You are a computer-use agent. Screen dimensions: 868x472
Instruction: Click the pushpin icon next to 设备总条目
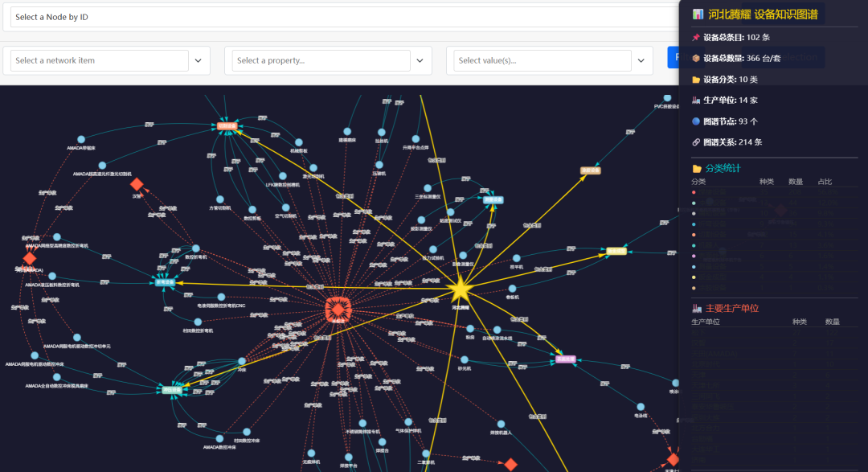point(696,38)
